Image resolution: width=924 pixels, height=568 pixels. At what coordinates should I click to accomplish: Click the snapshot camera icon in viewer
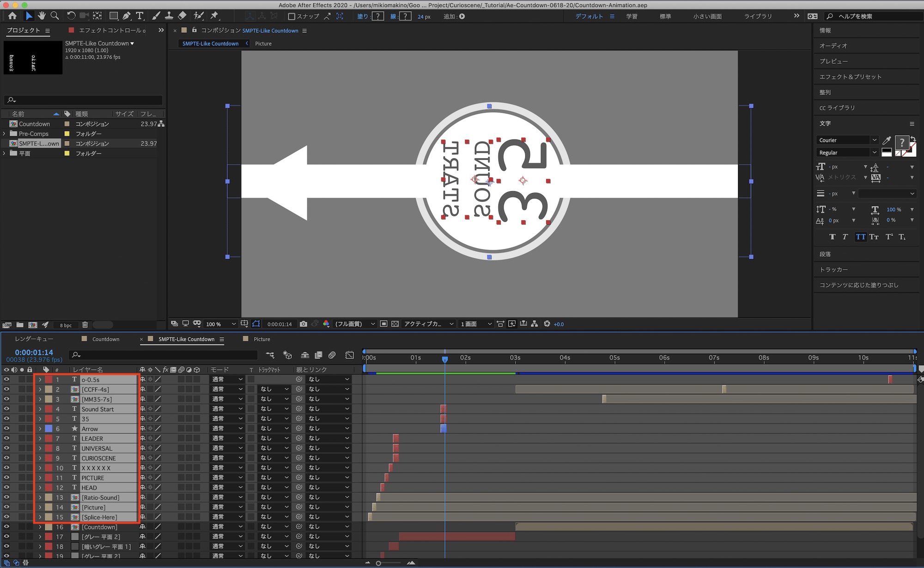pyautogui.click(x=303, y=324)
